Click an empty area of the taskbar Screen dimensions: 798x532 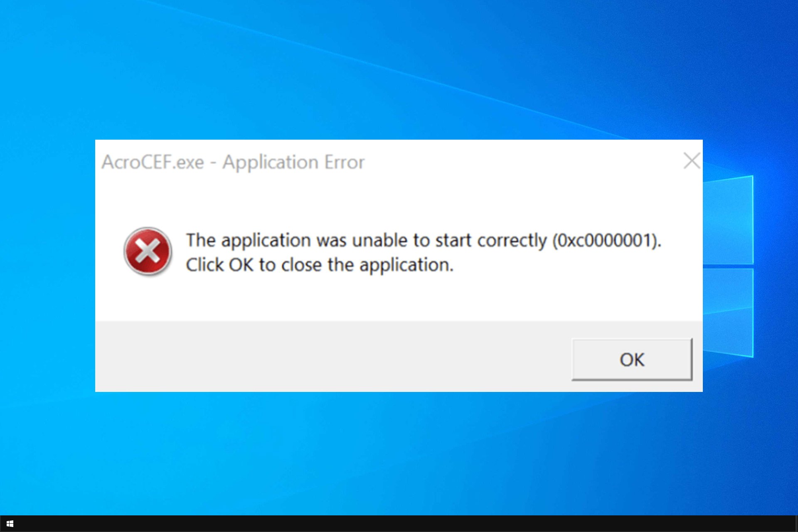(399, 524)
